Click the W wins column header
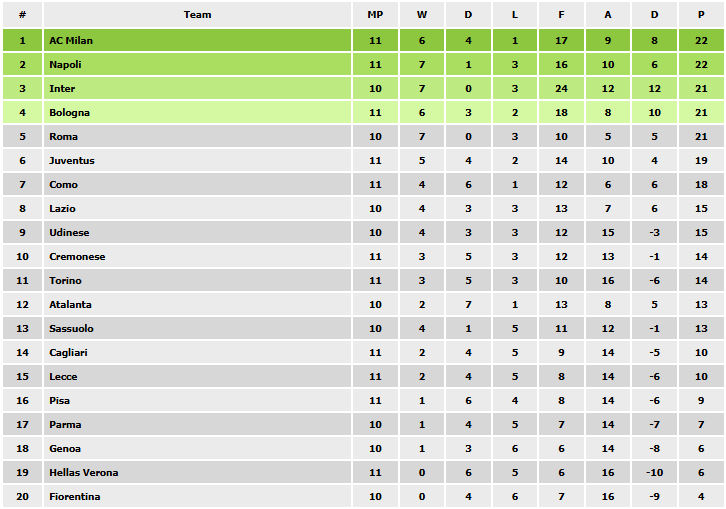The image size is (726, 509). pos(422,15)
